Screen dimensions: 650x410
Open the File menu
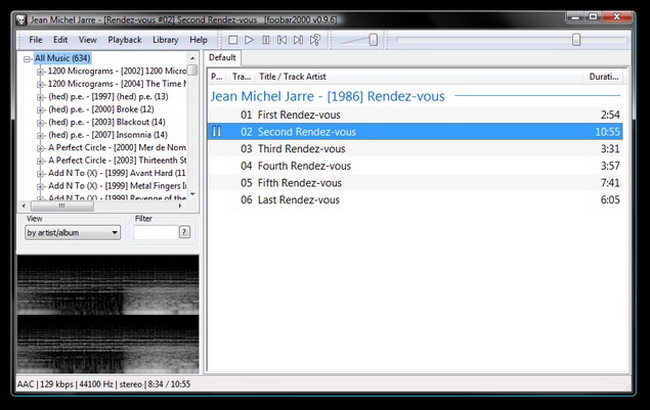(x=36, y=40)
